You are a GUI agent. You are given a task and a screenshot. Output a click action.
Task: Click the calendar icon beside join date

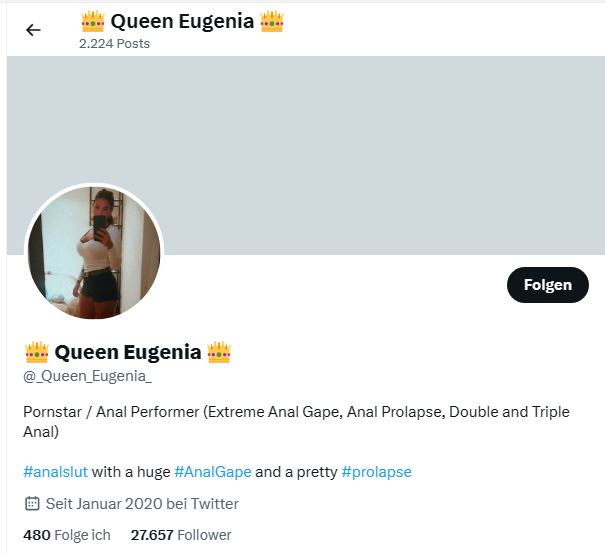click(31, 504)
